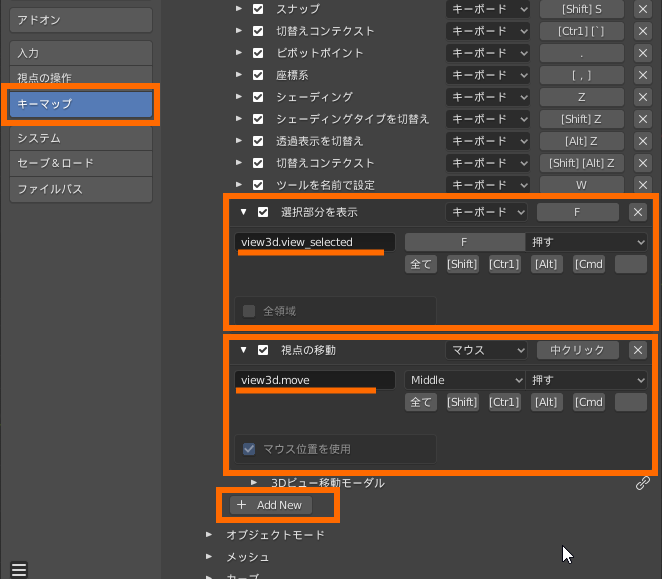The image size is (662, 579).
Task: Open the セーブ＆ロード preferences tab
Action: pos(81,163)
